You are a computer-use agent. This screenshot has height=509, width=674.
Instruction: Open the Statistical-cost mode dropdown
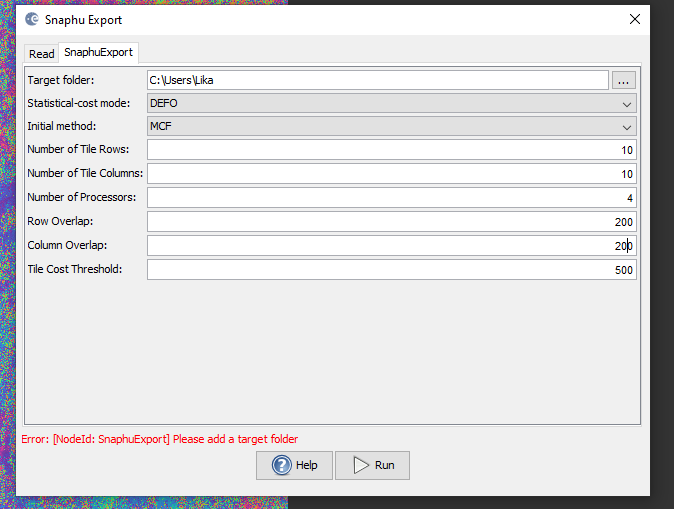(x=392, y=104)
